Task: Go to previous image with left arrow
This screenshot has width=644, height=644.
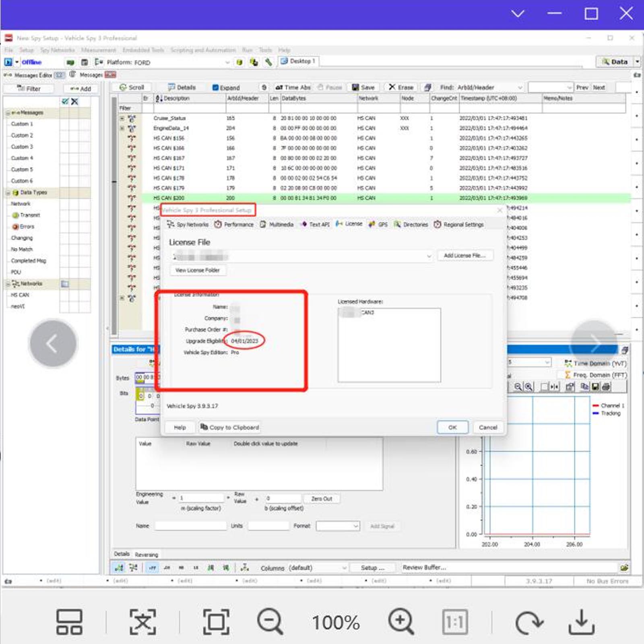Action: point(53,344)
